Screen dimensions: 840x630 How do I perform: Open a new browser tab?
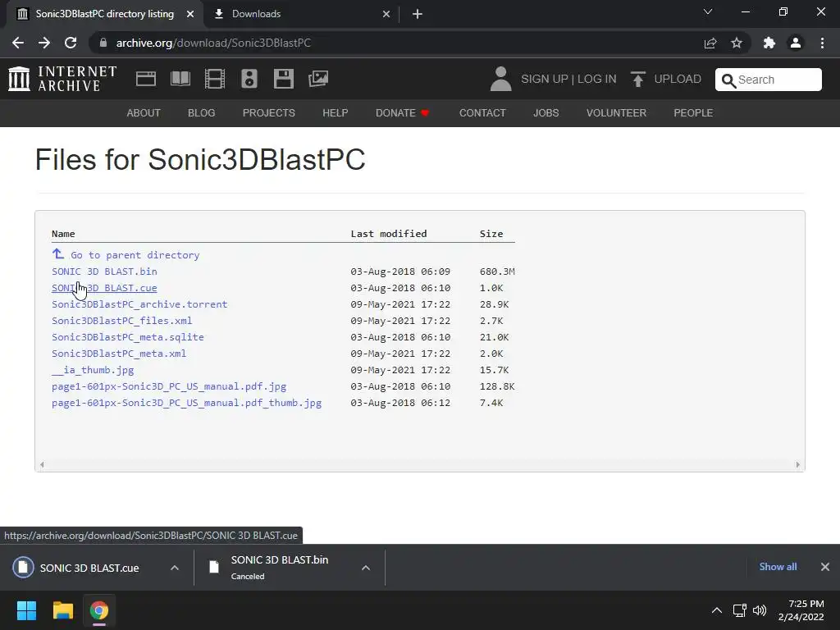418,14
